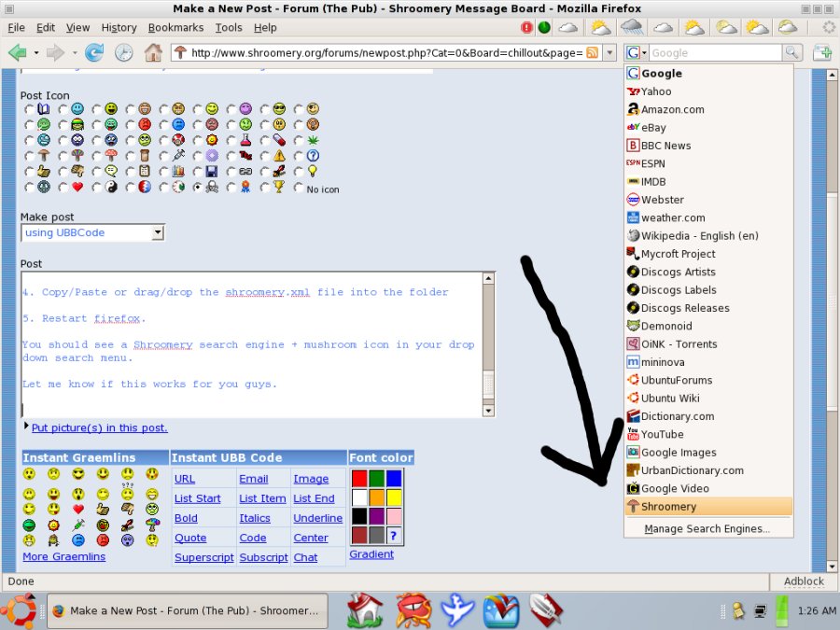This screenshot has height=630, width=840.
Task: Expand 'Put picture(s) in this post' triangle
Action: click(26, 426)
